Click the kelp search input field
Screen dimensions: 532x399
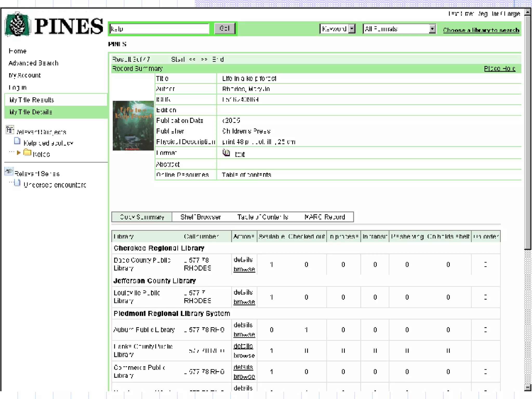point(159,29)
